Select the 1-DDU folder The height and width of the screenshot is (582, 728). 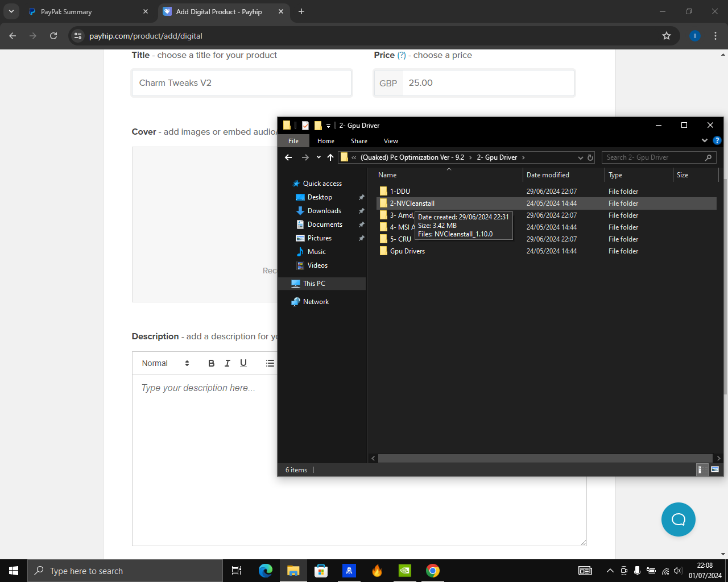point(400,192)
